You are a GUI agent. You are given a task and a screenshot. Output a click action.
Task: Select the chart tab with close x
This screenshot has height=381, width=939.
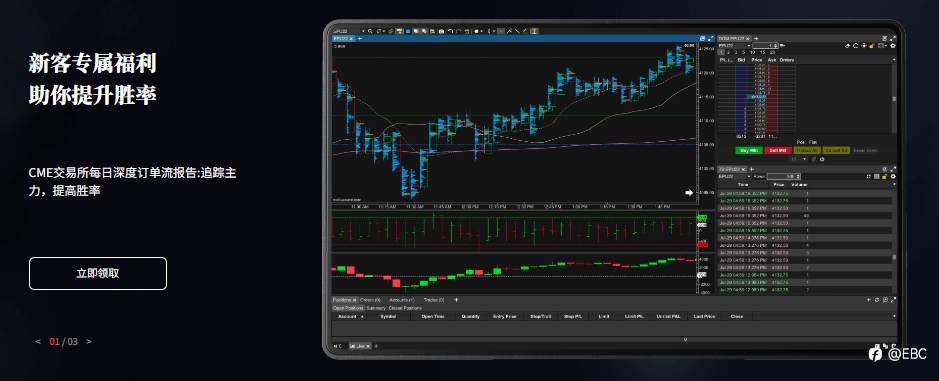[x=344, y=38]
